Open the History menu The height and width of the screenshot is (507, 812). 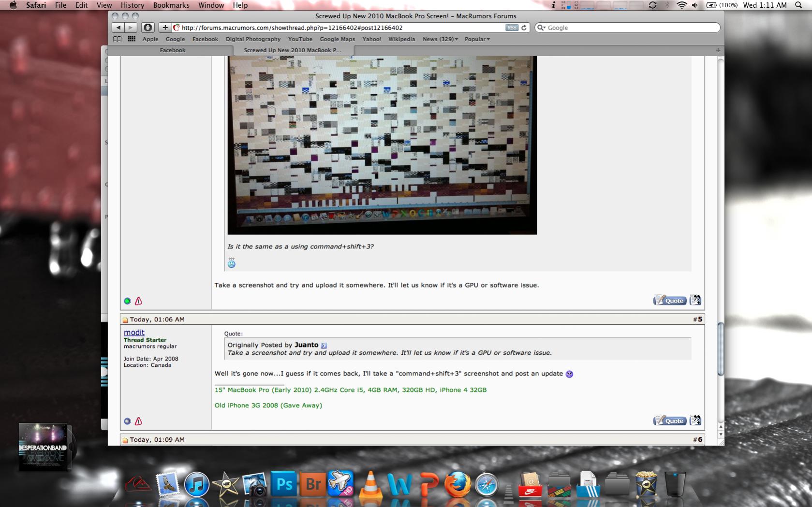tap(133, 5)
